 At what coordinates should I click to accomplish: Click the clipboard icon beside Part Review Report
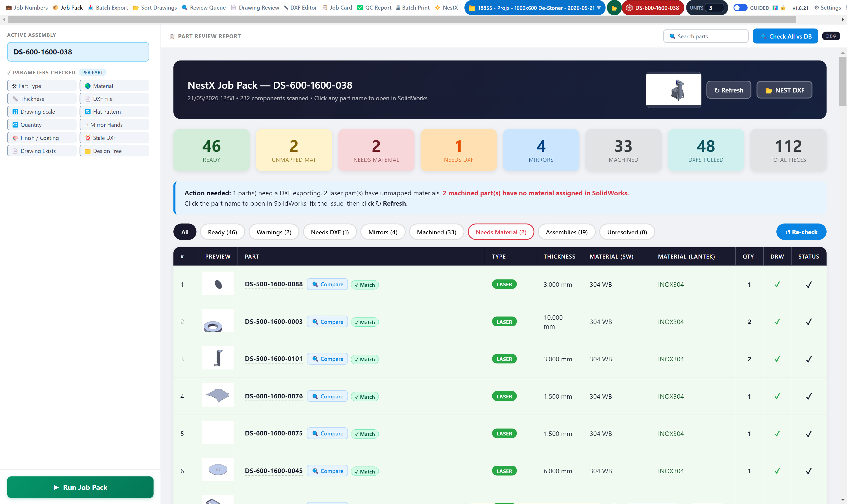point(172,36)
